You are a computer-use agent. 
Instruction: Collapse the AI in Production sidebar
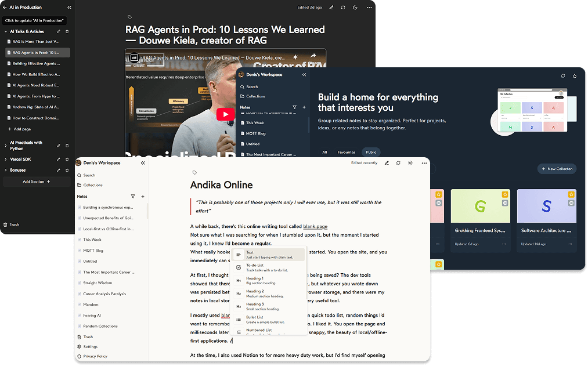click(70, 8)
